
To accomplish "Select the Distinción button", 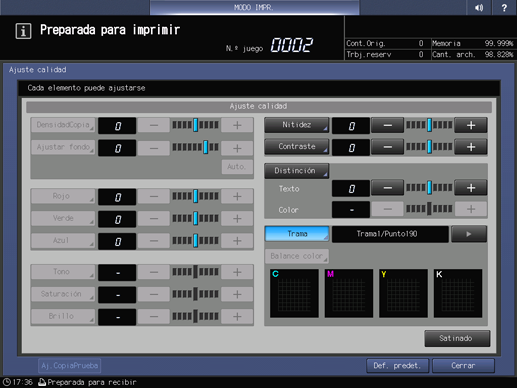I will tap(297, 171).
